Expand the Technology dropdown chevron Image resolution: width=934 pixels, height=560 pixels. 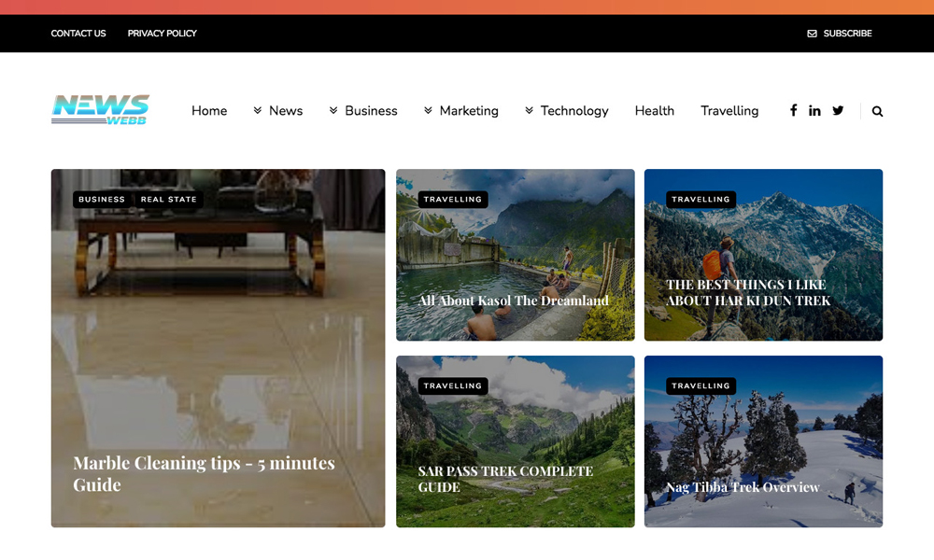[529, 110]
